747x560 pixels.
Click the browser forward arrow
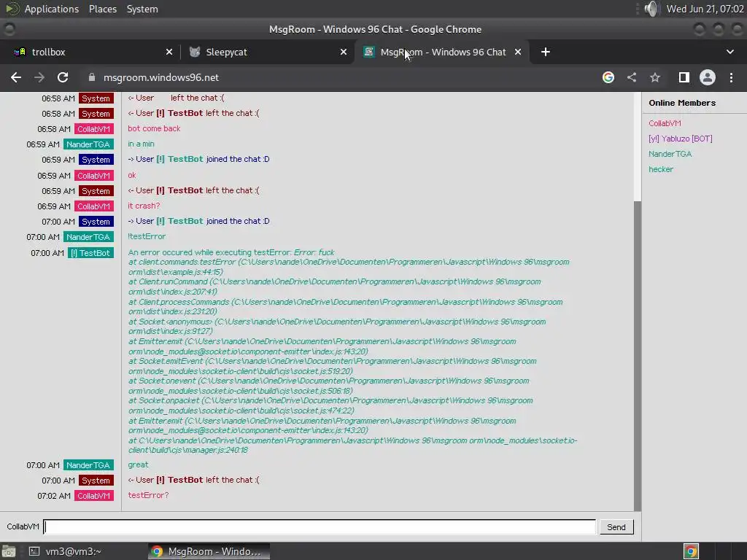[39, 77]
